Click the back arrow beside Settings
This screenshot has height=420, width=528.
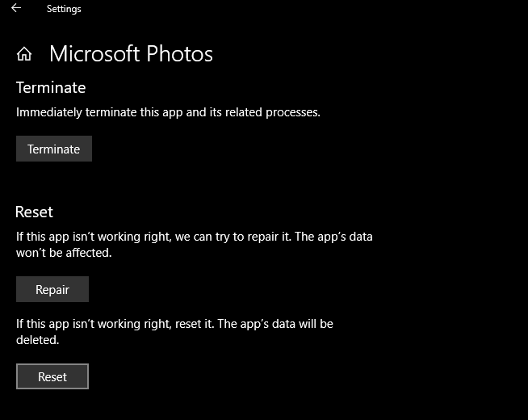(x=16, y=8)
